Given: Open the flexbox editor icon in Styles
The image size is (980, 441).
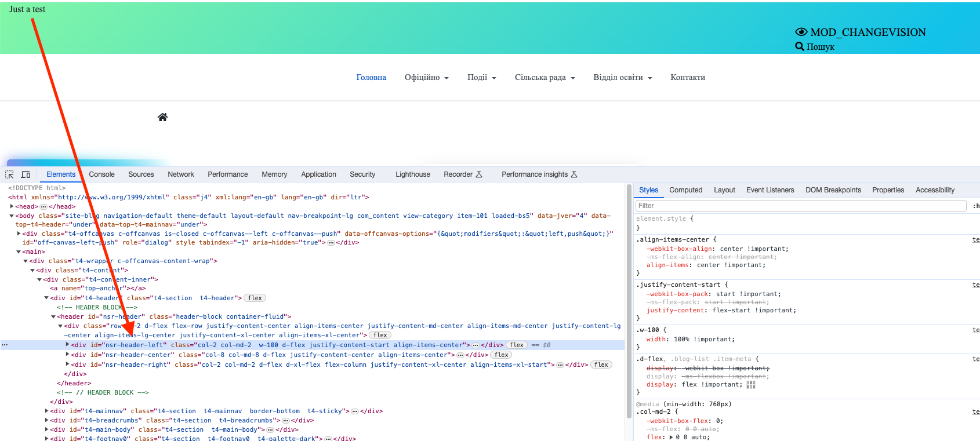Looking at the screenshot, I should [x=751, y=385].
